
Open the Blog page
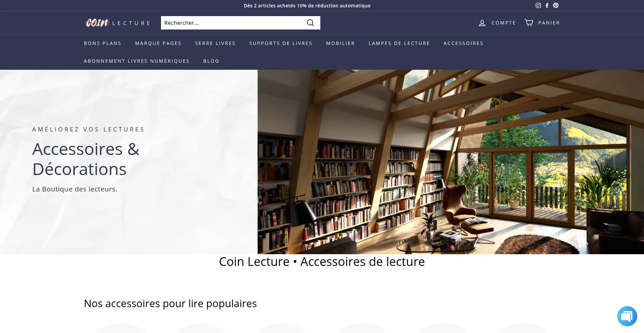pos(211,61)
